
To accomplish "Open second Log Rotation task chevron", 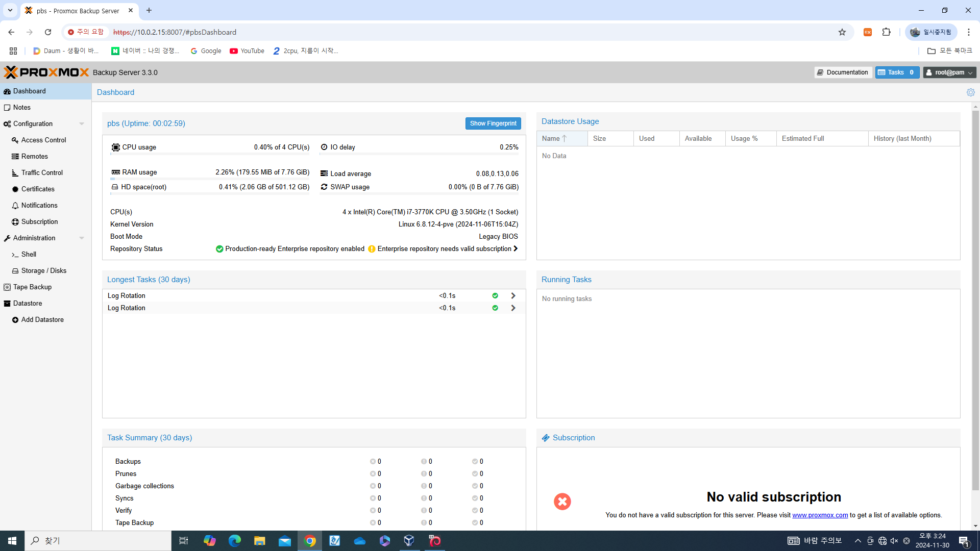I will coord(513,308).
